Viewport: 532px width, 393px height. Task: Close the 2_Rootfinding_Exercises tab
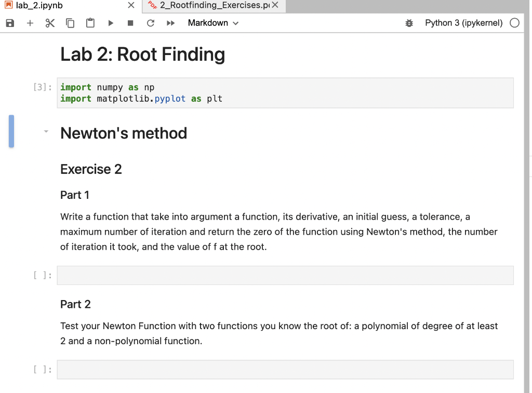(276, 6)
